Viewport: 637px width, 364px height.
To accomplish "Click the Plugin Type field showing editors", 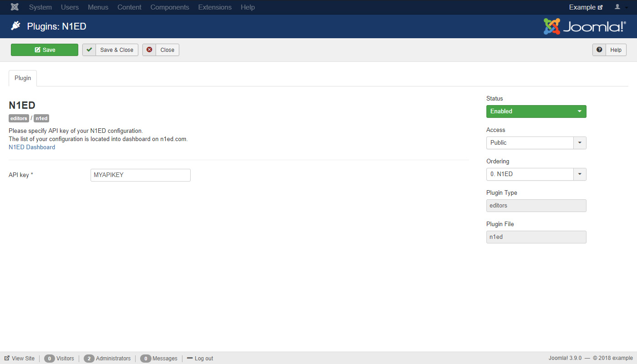I will point(536,206).
